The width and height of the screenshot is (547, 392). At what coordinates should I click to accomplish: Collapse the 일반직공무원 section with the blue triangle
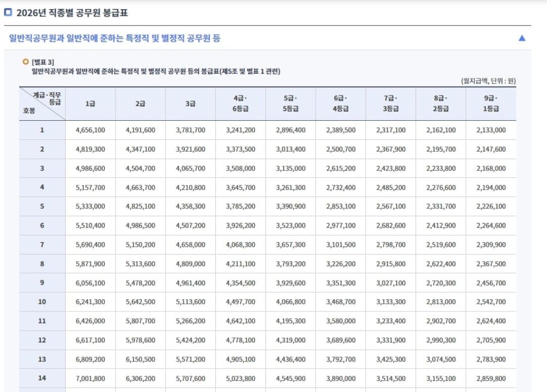522,38
